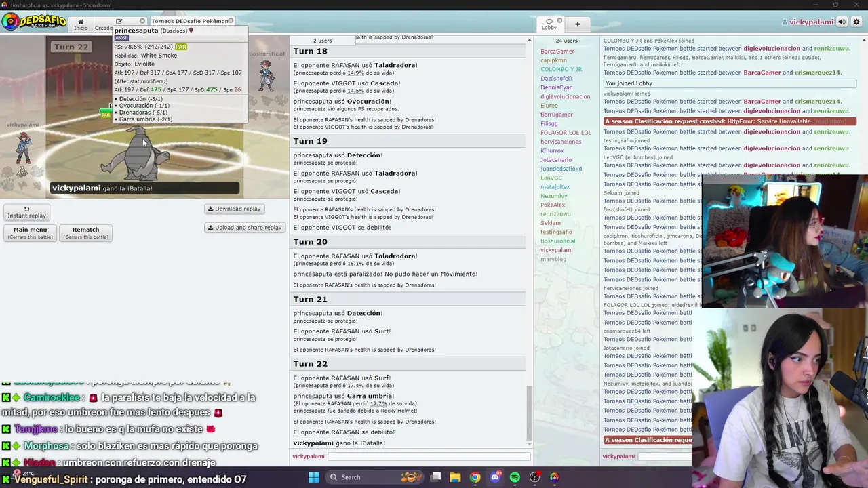Open the Inicio home tab
Viewport: 868px width, 488px height.
81,24
